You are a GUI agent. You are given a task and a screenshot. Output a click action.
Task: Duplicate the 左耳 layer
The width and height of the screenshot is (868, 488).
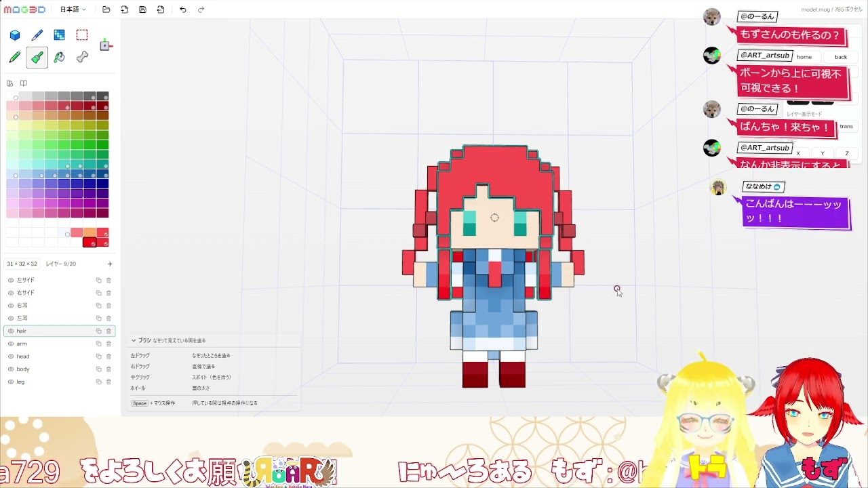98,319
